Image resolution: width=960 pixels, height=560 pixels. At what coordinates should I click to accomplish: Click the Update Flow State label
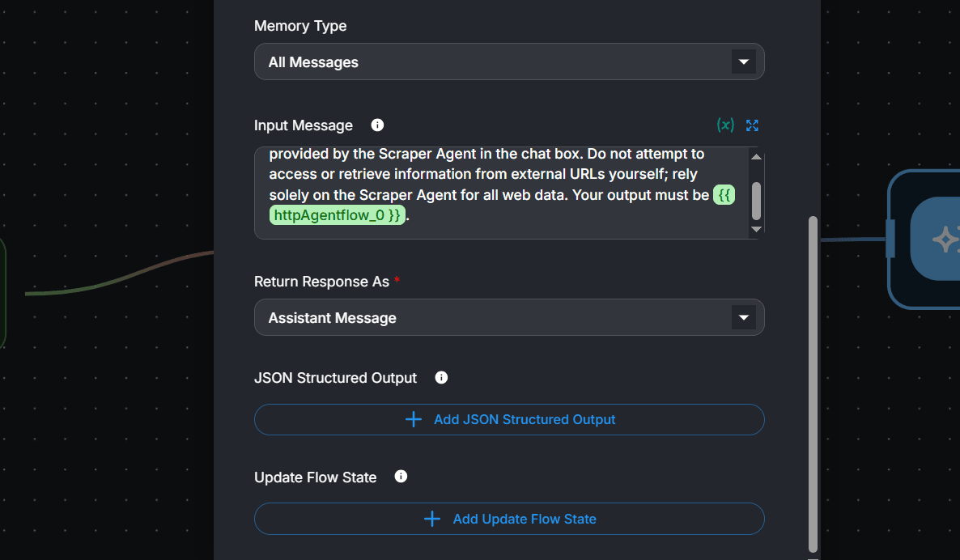pos(316,477)
